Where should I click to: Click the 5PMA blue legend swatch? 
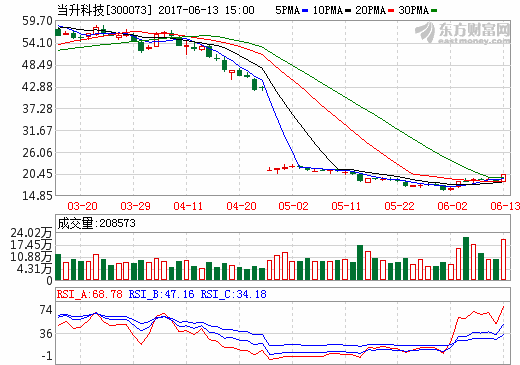305,11
